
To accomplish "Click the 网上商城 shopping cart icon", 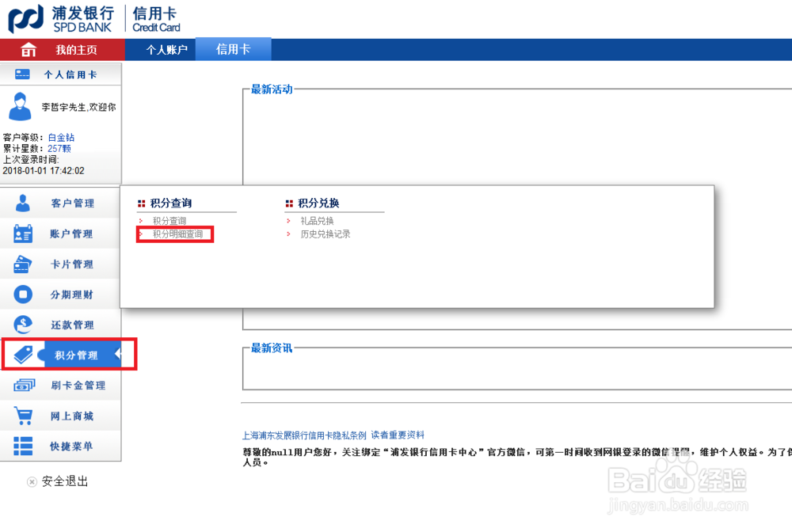I will (x=23, y=416).
